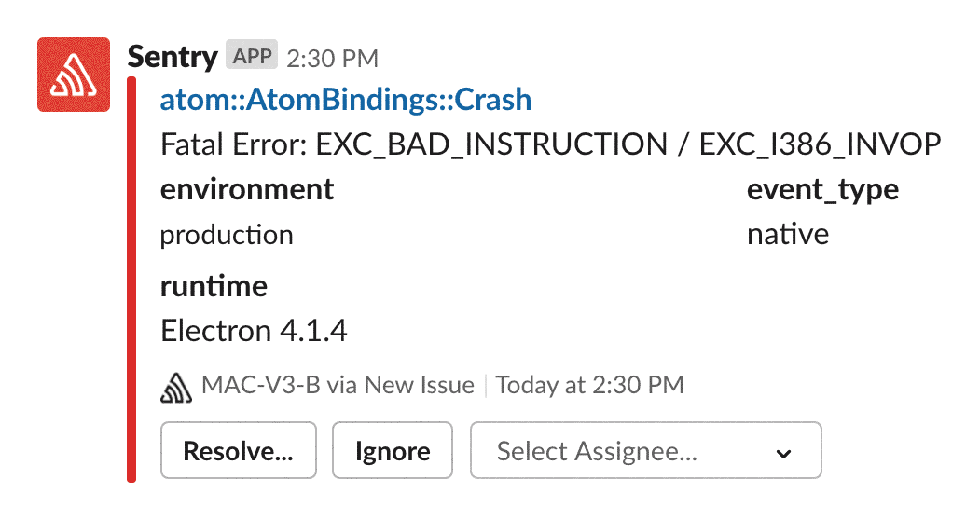Screen dimensions: 980x520
Task: Click the small Sentry logo in footer
Action: pyautogui.click(x=176, y=385)
